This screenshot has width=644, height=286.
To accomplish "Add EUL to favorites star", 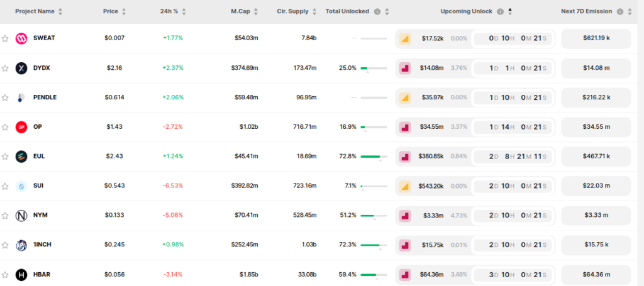I will click(x=5, y=157).
